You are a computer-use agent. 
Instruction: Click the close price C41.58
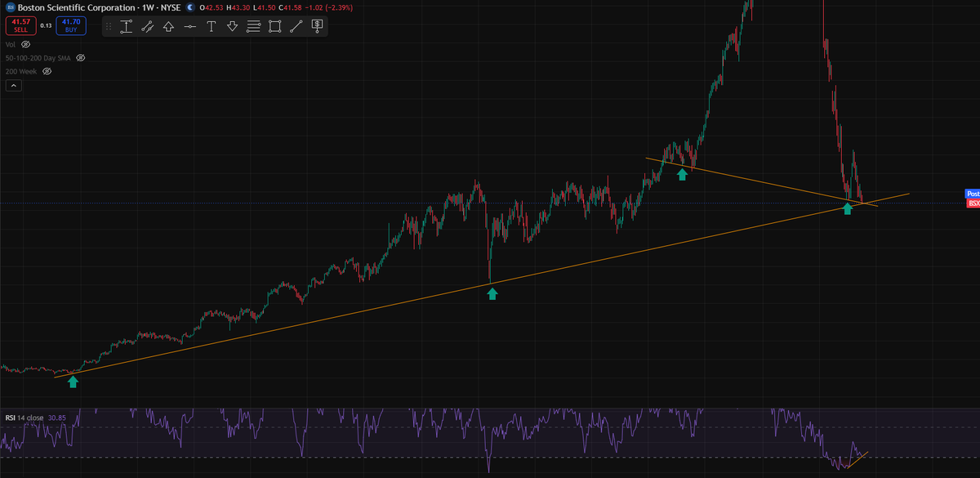tap(291, 7)
